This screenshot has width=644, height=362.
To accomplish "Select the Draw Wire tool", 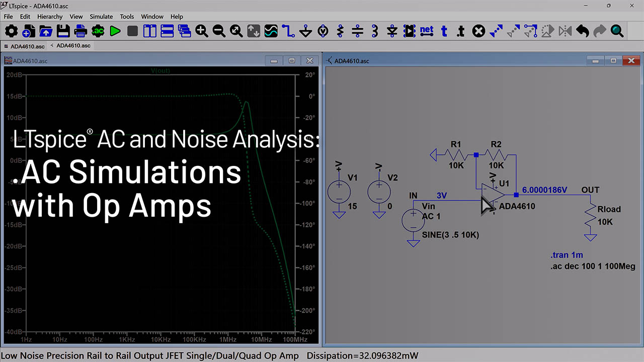I will coord(288,31).
